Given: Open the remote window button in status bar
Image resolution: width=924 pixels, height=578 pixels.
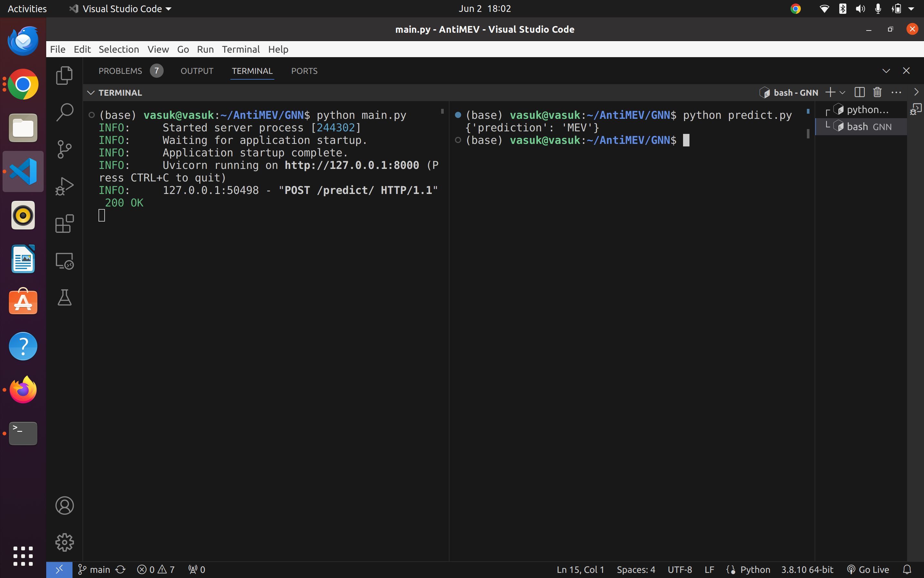Looking at the screenshot, I should [59, 570].
